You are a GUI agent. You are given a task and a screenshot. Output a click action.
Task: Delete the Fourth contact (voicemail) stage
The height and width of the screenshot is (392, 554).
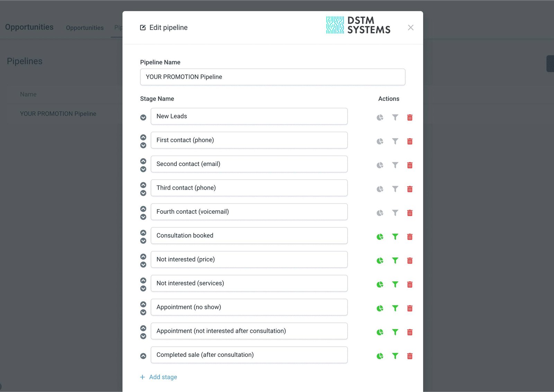(x=410, y=213)
